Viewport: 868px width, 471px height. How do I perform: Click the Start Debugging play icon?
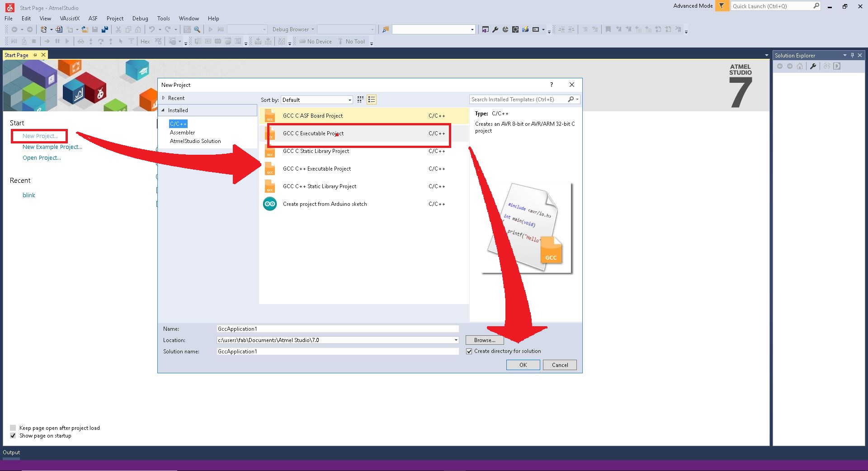tap(210, 29)
